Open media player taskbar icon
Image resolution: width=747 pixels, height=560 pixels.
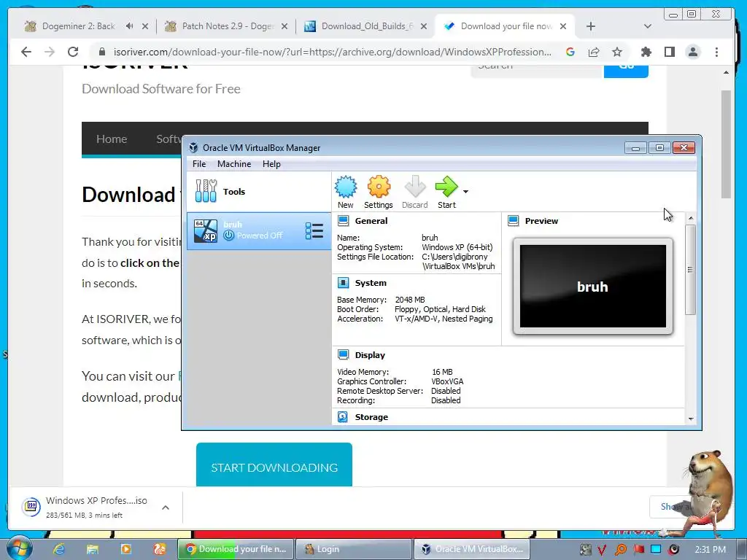tap(125, 549)
